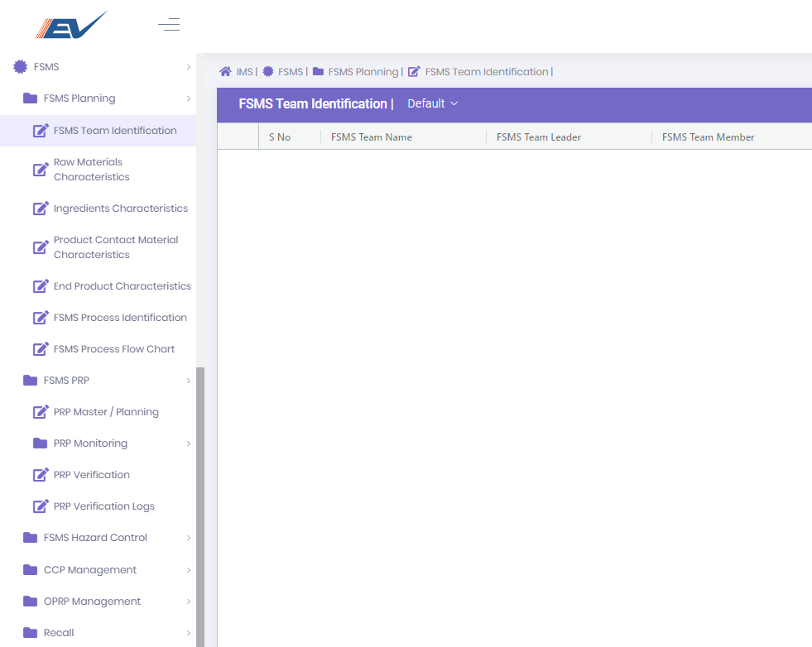Click the IMS breadcrumb link
812x647 pixels.
click(x=244, y=72)
